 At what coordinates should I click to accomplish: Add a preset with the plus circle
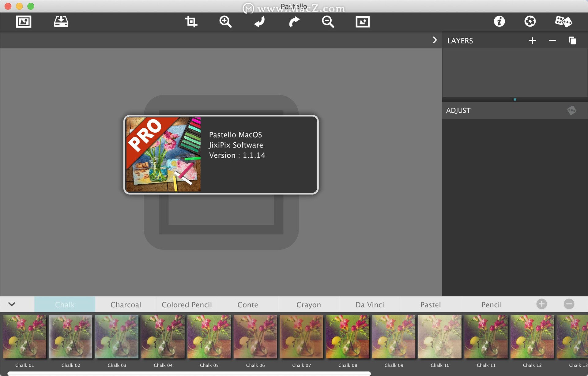click(x=541, y=304)
